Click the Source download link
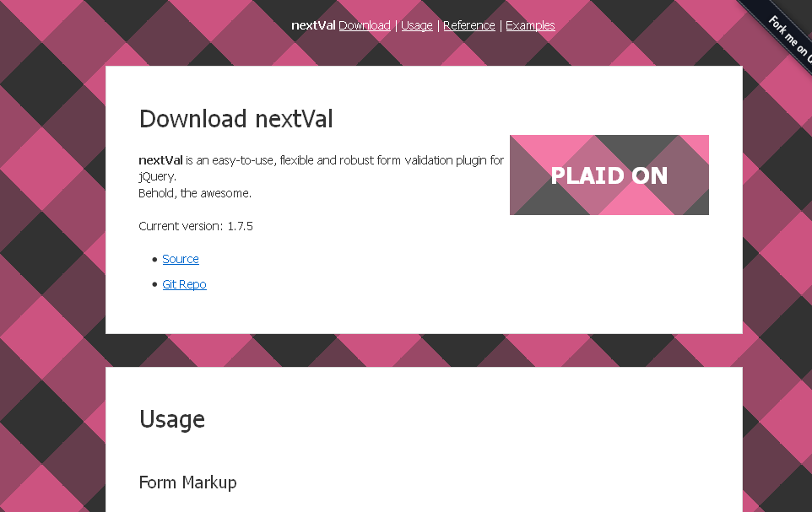 tap(181, 259)
